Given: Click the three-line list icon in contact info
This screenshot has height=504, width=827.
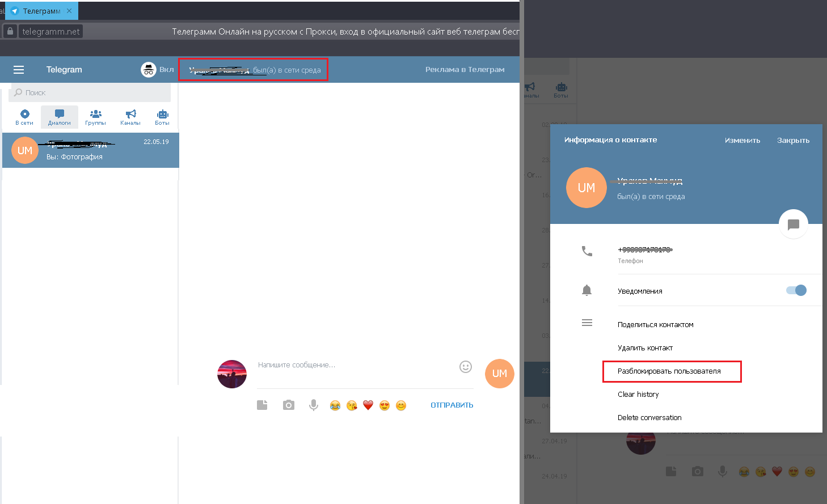Looking at the screenshot, I should coord(587,323).
